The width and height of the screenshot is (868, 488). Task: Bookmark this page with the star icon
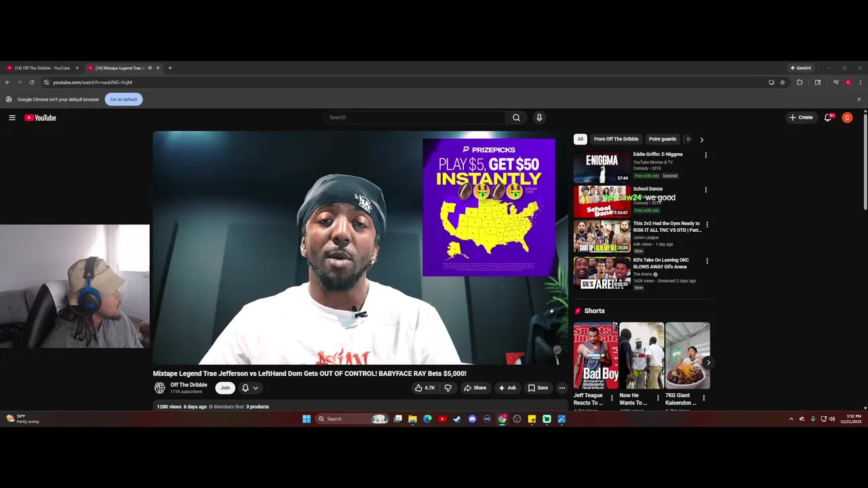click(783, 82)
